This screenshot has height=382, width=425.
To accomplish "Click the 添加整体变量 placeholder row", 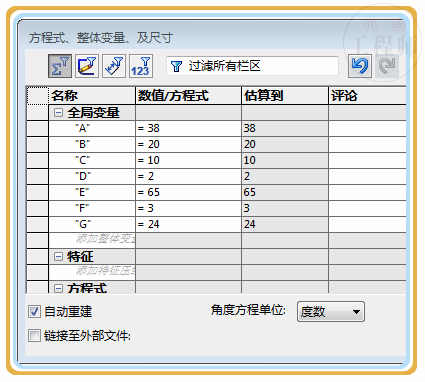I will pyautogui.click(x=92, y=240).
